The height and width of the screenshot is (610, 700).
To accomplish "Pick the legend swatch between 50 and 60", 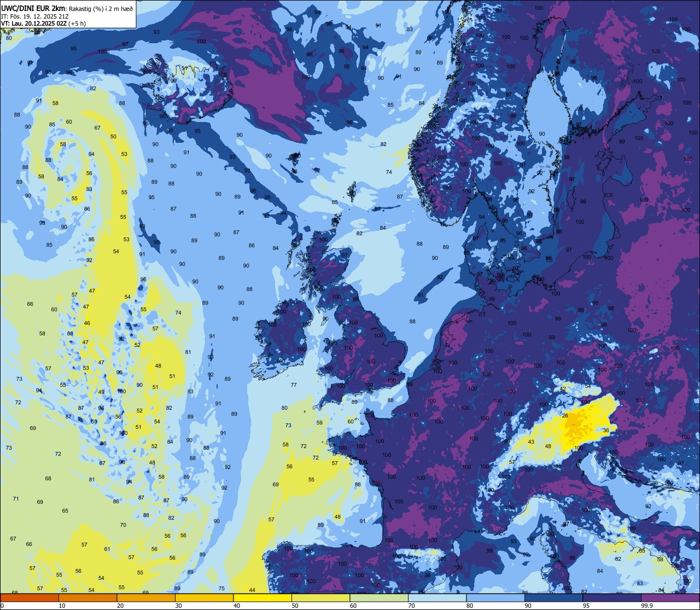I will point(320,597).
